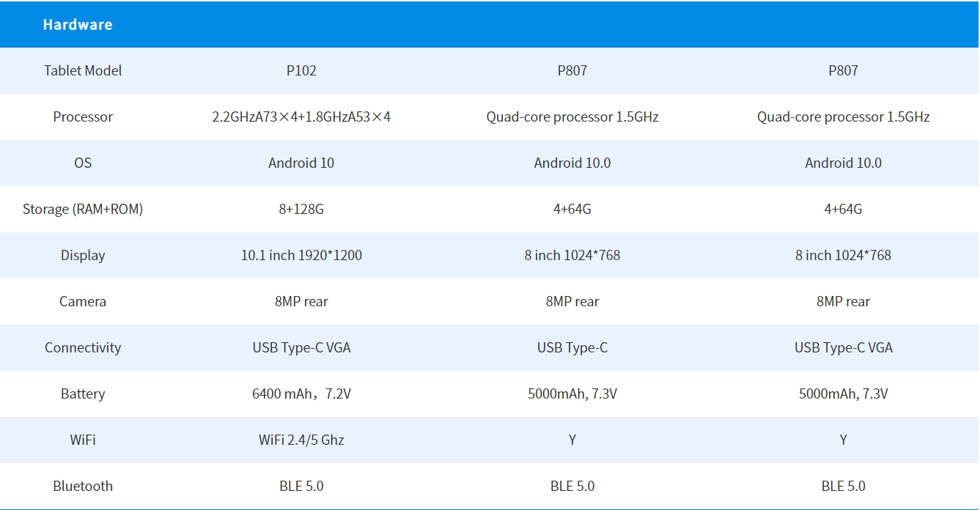Select the 'WiFi' row label
Screen dimensions: 980x510
(x=83, y=440)
